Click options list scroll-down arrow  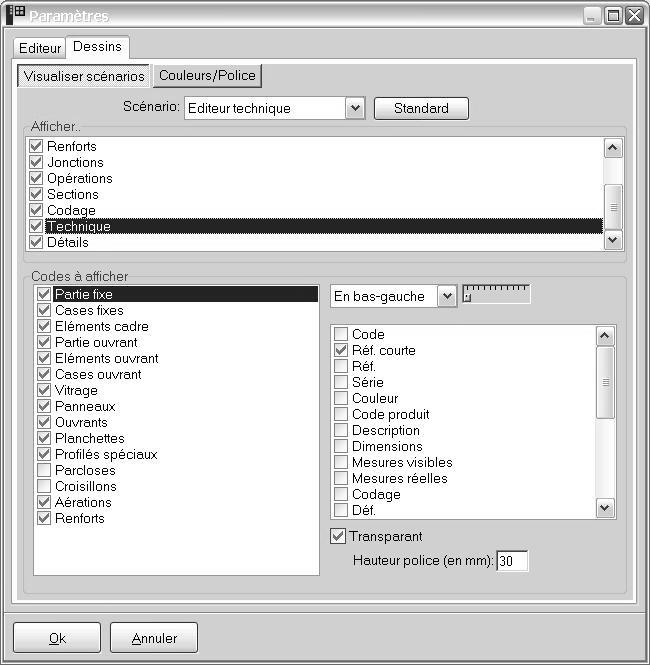click(x=605, y=508)
